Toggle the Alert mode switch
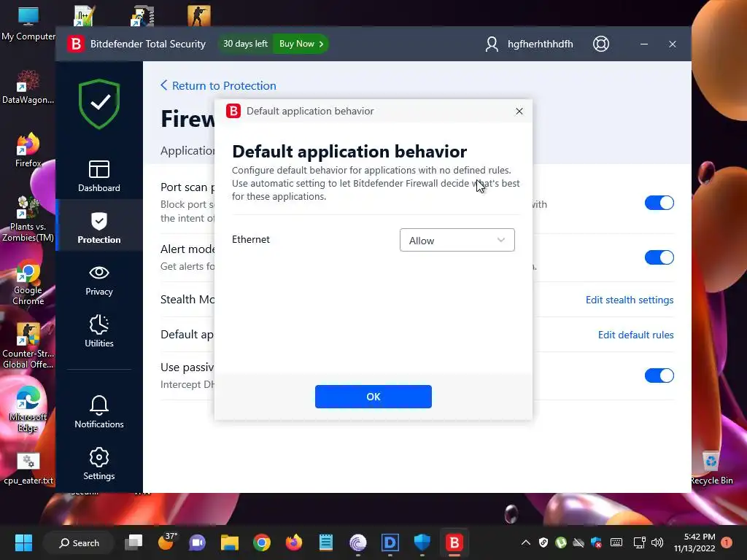The height and width of the screenshot is (560, 747). 659,257
